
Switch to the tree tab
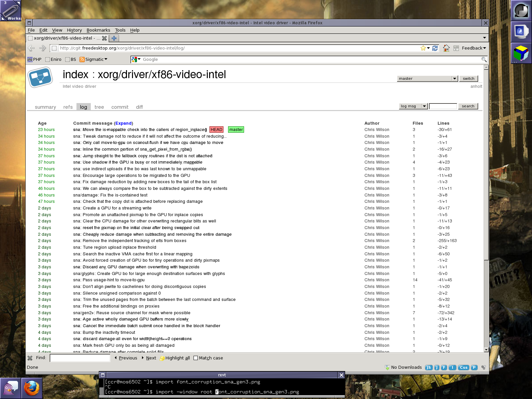click(99, 107)
